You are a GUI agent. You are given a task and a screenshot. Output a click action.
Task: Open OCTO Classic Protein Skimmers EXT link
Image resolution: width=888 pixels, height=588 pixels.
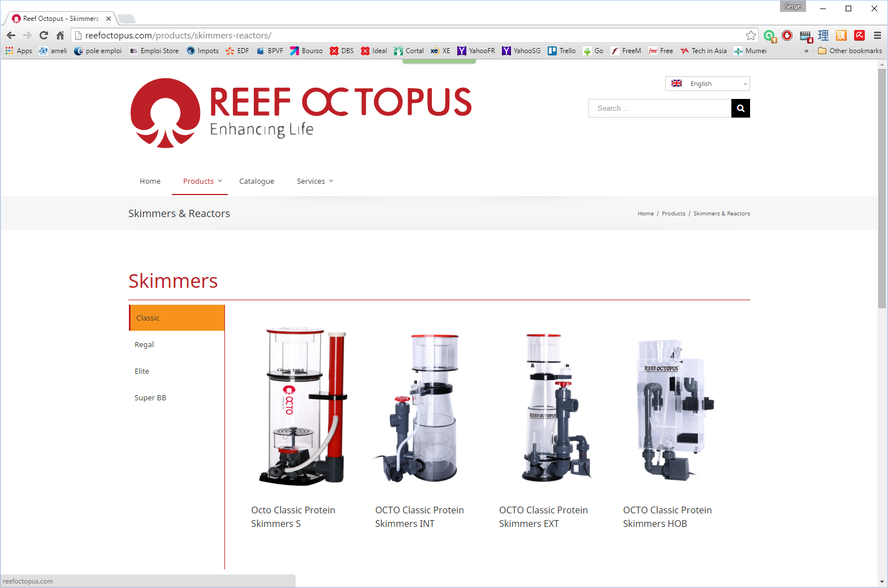(543, 517)
